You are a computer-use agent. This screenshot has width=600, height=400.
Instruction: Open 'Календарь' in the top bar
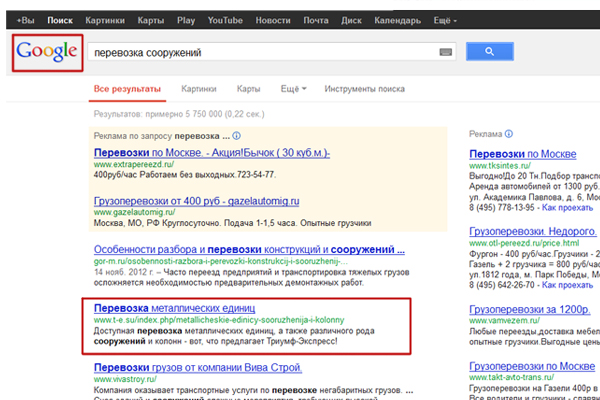[398, 20]
